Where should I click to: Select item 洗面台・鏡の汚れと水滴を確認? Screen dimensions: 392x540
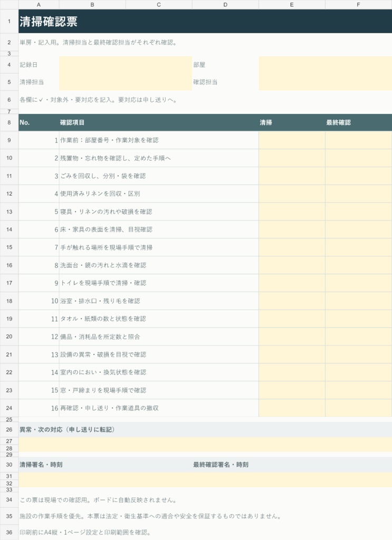coord(159,265)
